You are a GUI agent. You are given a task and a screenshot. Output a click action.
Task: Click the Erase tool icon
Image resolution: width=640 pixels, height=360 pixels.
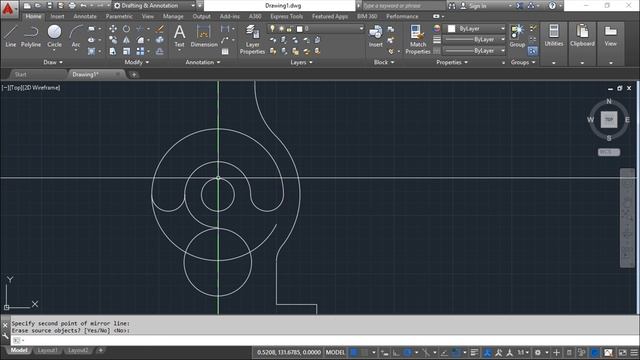coord(160,29)
